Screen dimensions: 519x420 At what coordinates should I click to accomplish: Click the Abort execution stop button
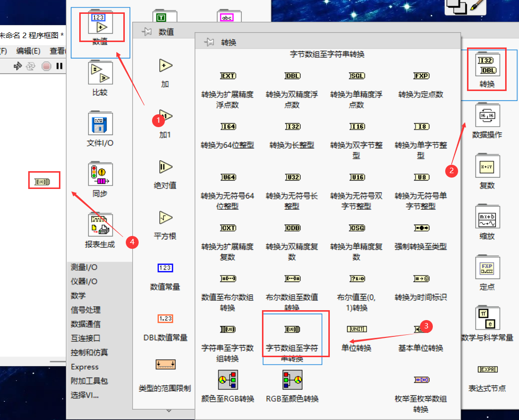(47, 66)
